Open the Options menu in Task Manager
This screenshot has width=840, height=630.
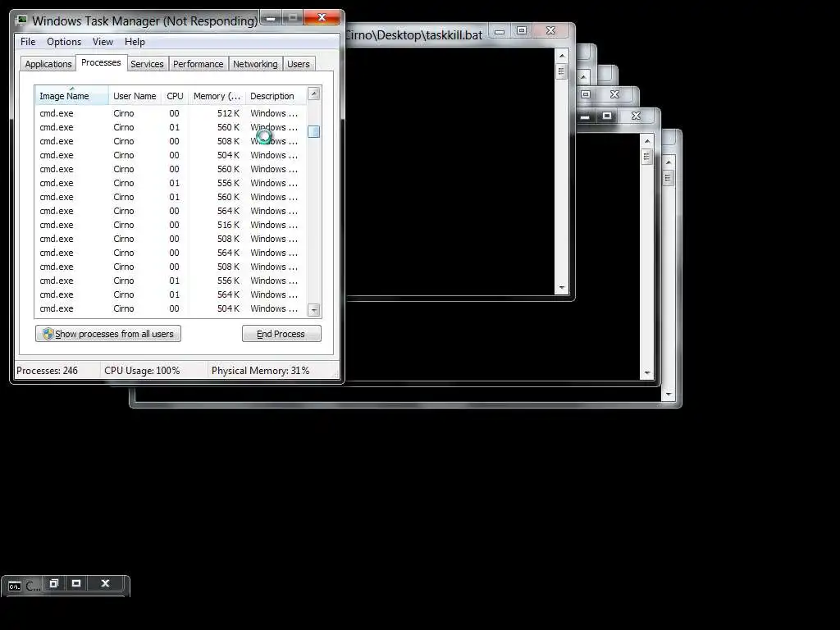tap(64, 42)
